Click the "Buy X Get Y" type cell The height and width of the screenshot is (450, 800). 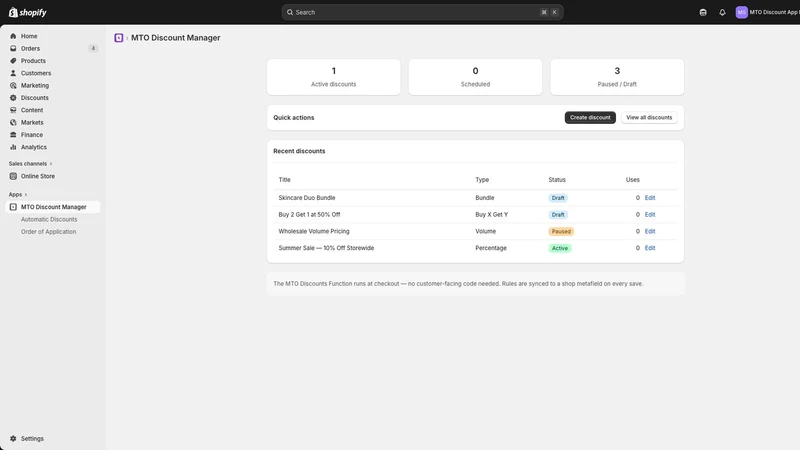[491, 215]
